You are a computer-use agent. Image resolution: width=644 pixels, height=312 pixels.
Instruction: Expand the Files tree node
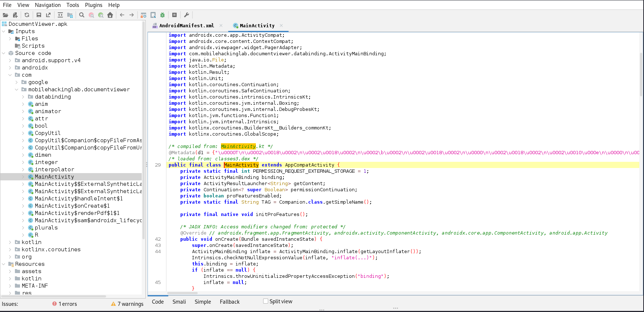[10, 39]
